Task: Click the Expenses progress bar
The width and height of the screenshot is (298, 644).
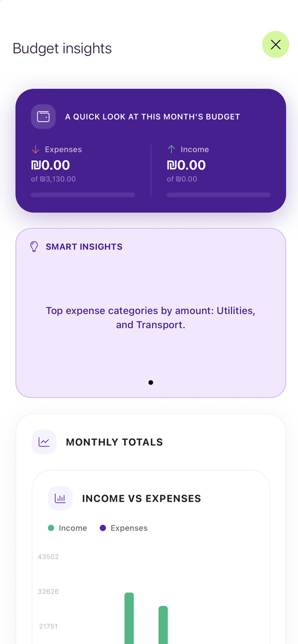Action: 83,194
